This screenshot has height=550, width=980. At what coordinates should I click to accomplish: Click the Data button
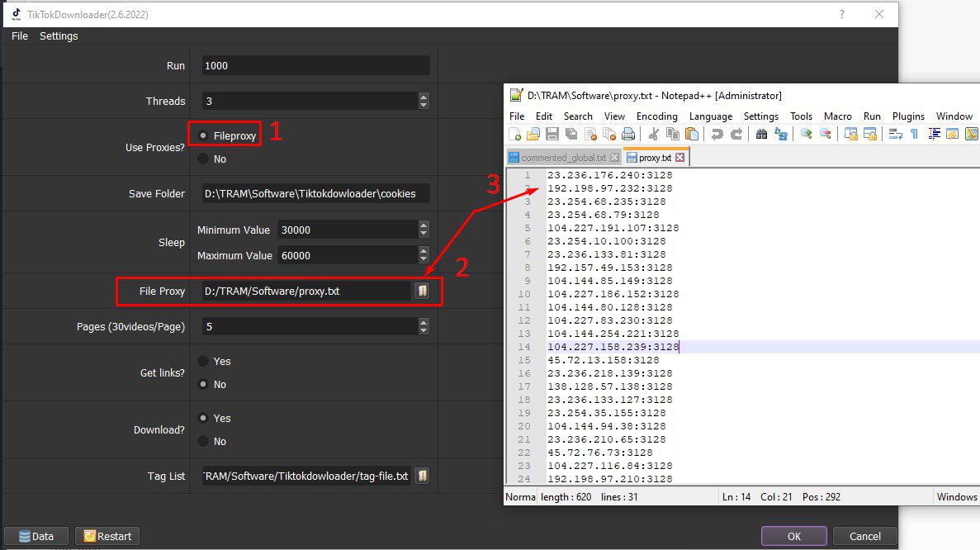(36, 536)
